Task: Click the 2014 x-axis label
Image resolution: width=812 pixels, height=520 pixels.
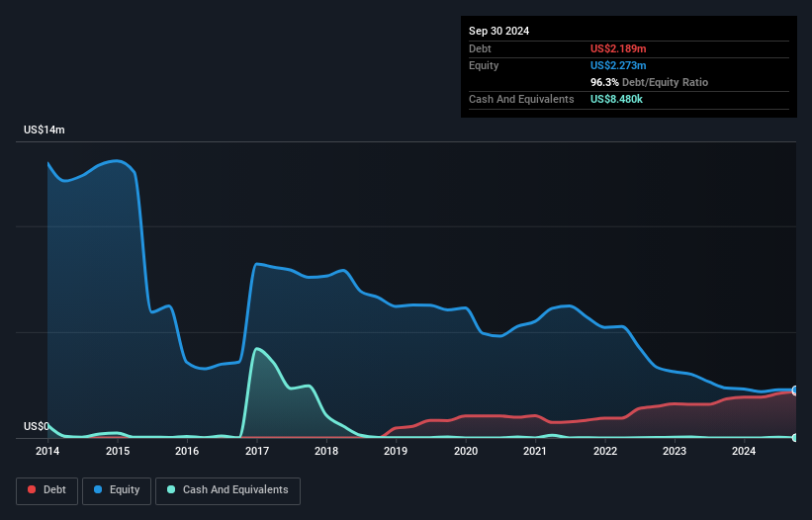Action: [x=47, y=451]
